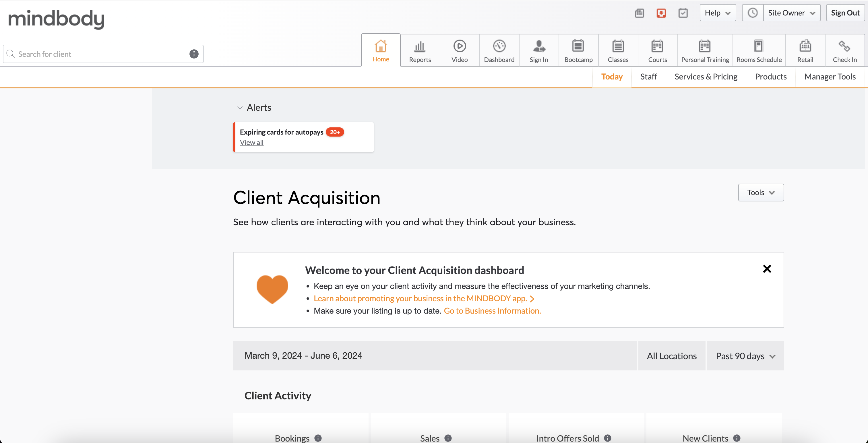Image resolution: width=868 pixels, height=443 pixels.
Task: Collapse the Alerts section chevron
Action: point(240,108)
